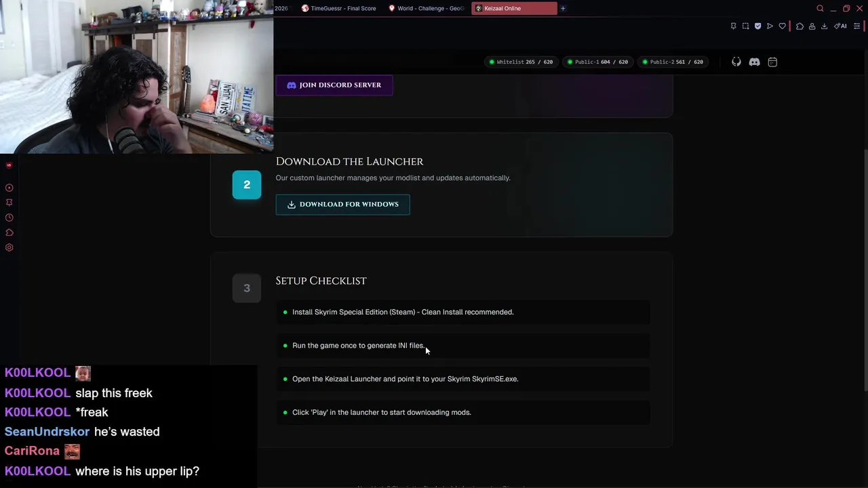The height and width of the screenshot is (488, 868).
Task: Click the send arrow icon in the toolbar
Action: 770,26
